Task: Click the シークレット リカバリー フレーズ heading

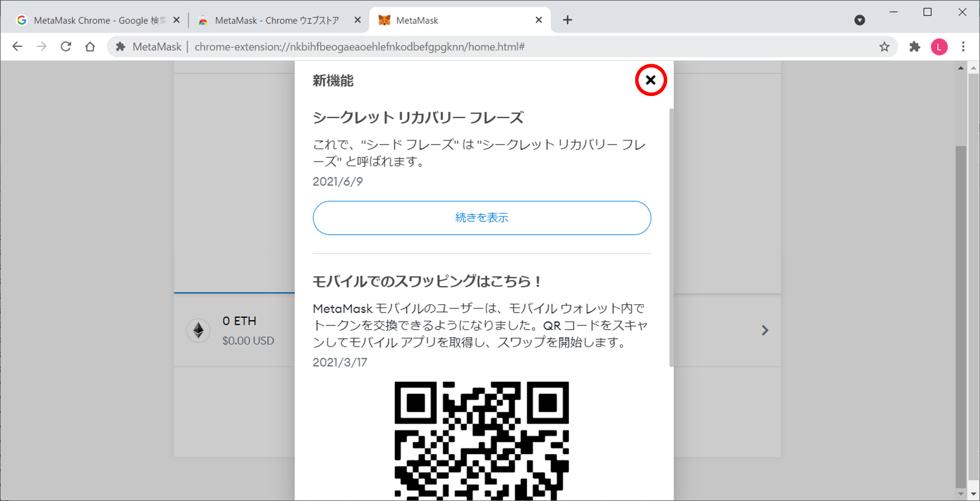Action: [x=418, y=118]
